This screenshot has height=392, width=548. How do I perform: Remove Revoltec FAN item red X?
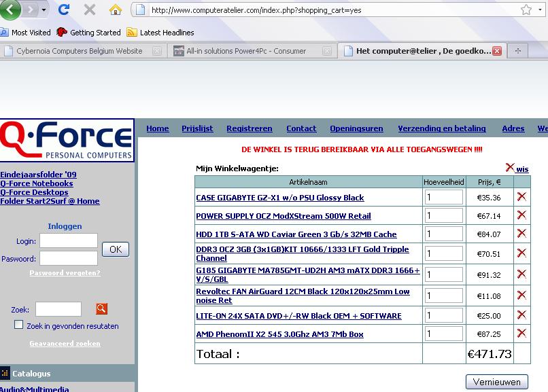click(x=521, y=295)
